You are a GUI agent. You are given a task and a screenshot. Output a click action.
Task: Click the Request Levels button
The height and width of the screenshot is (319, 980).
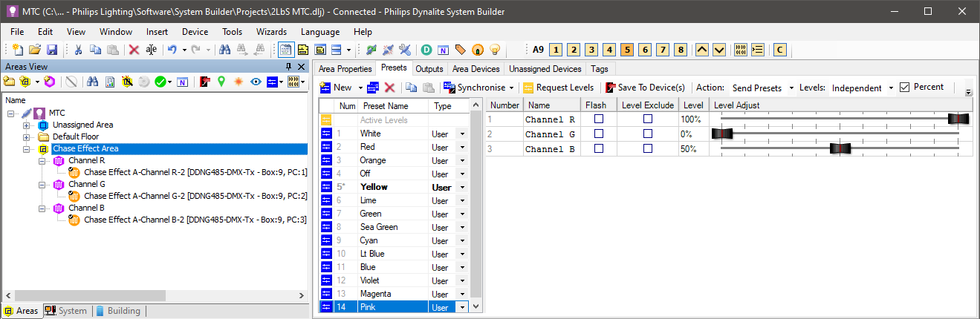[x=558, y=88]
